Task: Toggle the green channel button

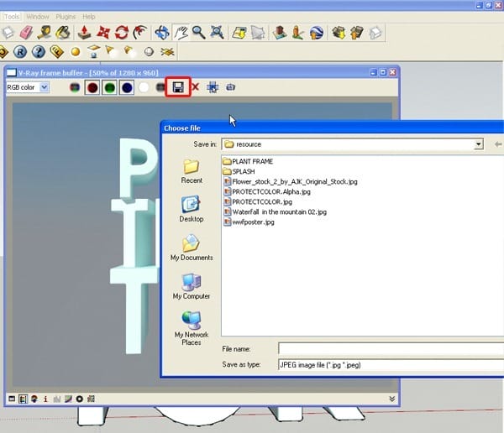Action: click(109, 87)
